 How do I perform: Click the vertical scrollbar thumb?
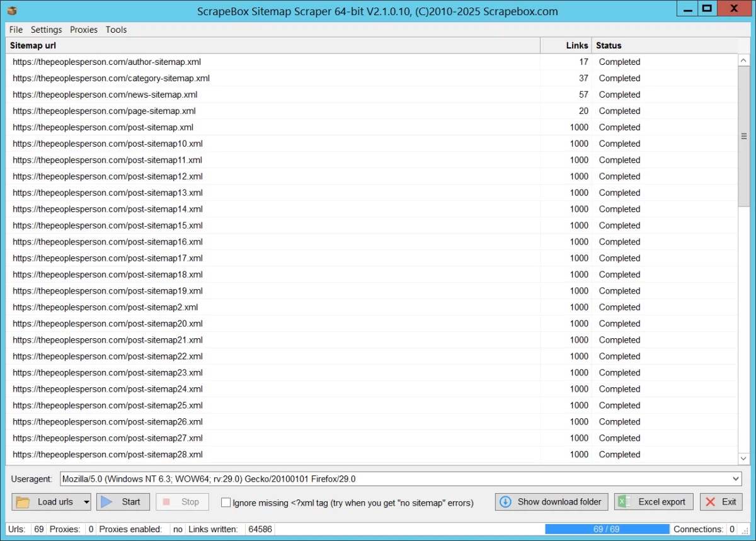coord(743,136)
